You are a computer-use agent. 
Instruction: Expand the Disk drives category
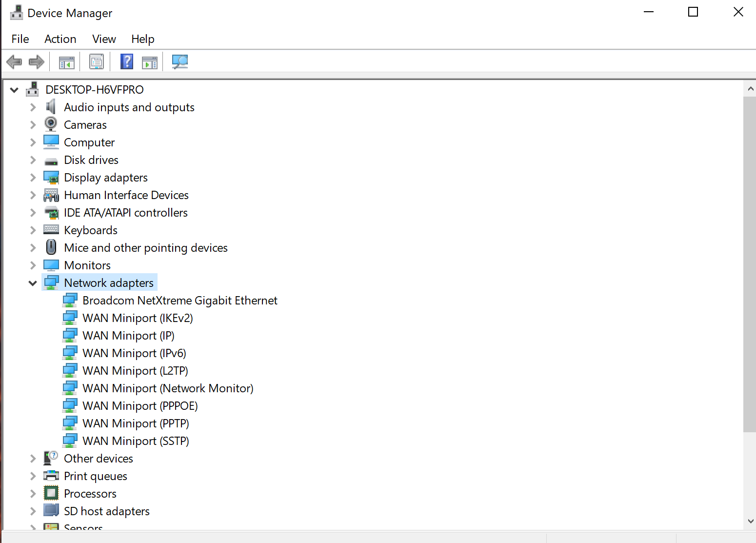pos(33,160)
